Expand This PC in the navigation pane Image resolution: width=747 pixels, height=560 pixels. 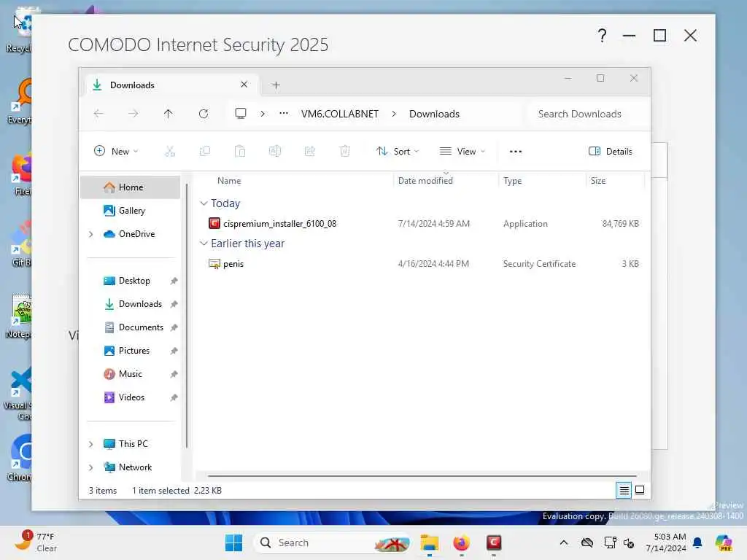pyautogui.click(x=91, y=444)
